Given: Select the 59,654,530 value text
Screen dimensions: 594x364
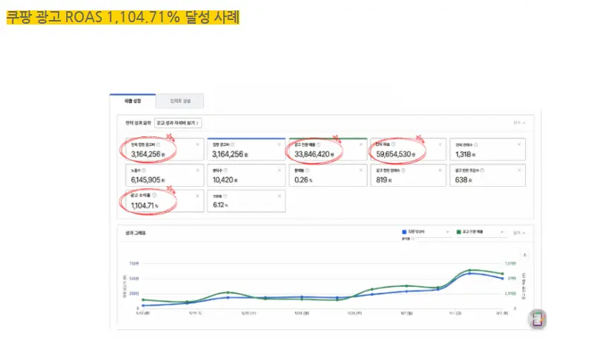Looking at the screenshot, I should 395,154.
